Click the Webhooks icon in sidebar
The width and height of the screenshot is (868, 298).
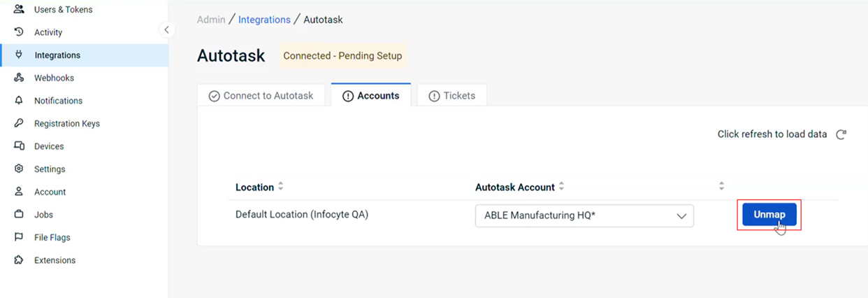(x=19, y=78)
